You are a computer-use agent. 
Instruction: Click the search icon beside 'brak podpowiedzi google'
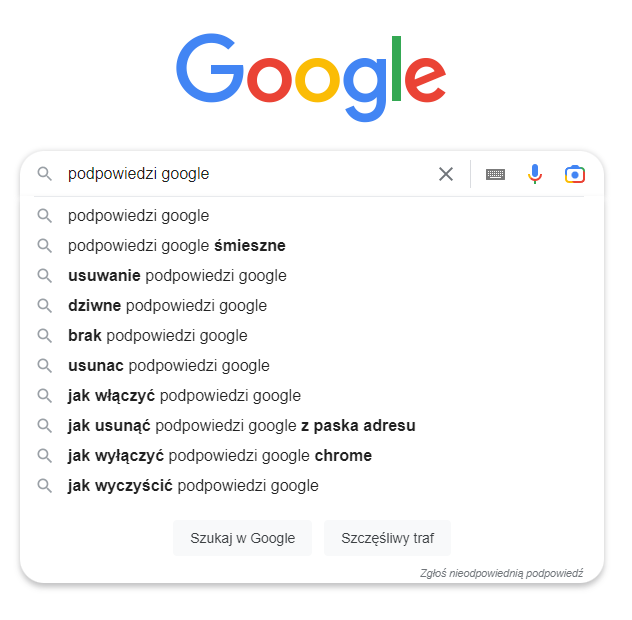[x=44, y=335]
